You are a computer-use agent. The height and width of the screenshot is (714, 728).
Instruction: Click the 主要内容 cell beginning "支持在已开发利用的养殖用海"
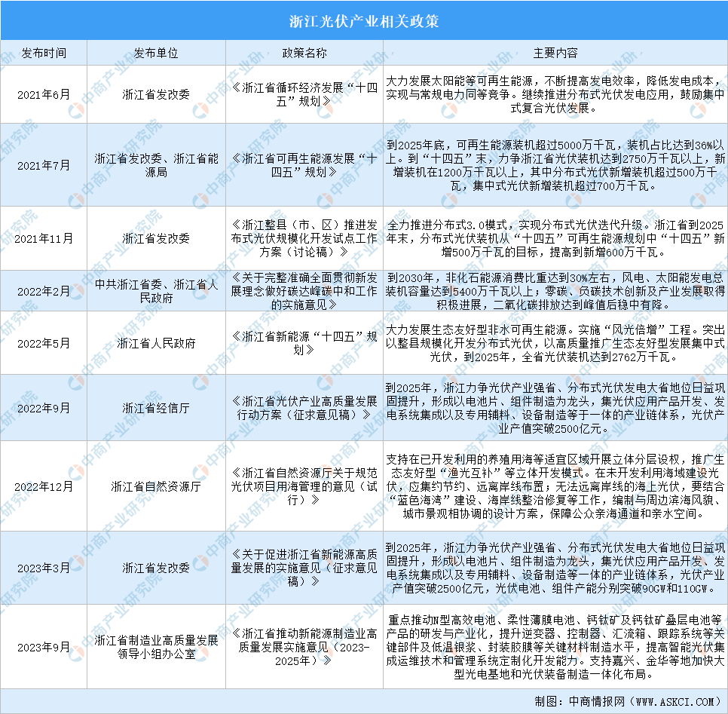555,486
